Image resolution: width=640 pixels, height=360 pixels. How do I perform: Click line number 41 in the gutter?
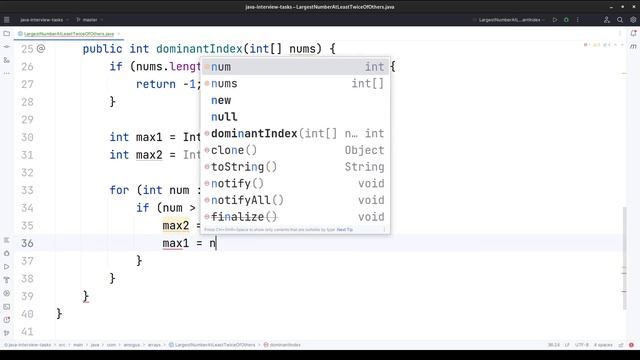point(27,331)
